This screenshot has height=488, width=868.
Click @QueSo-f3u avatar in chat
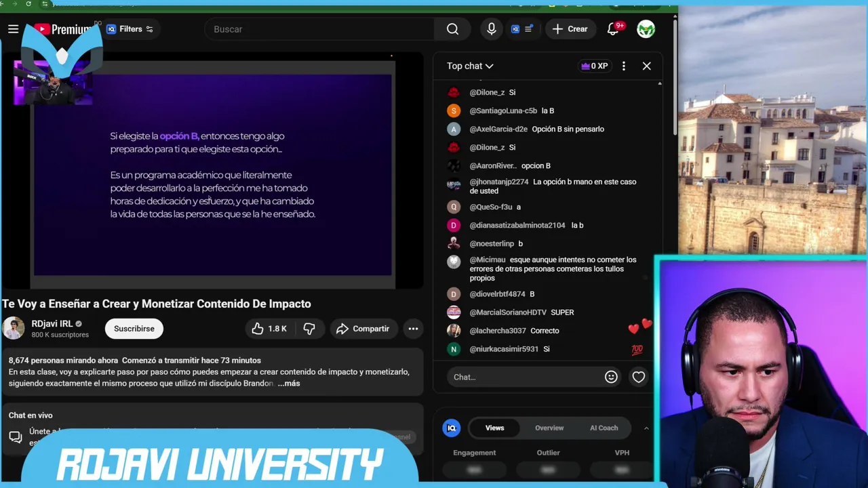[454, 207]
